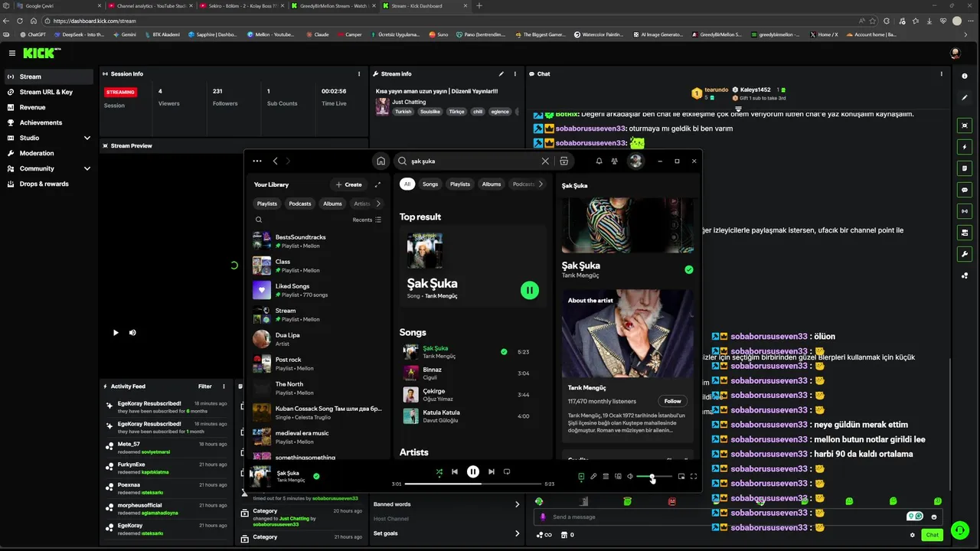The image size is (980, 551).
Task: Open chat settings gear icon
Action: [x=912, y=535]
